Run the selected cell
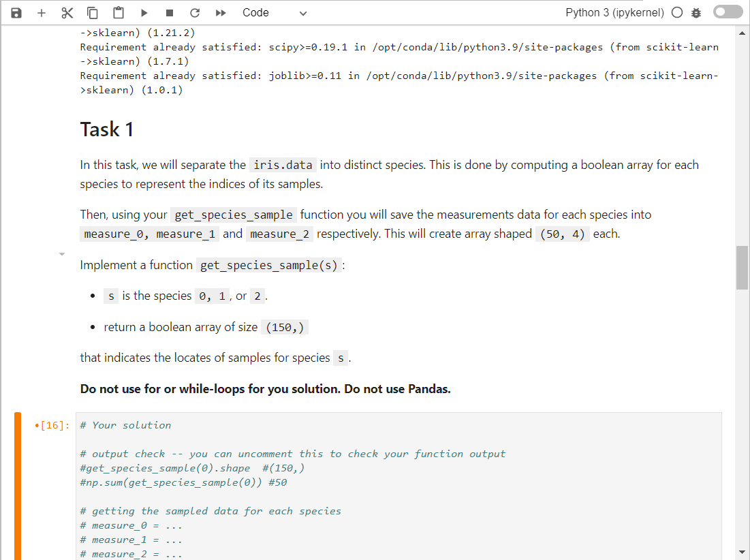750x560 pixels. pyautogui.click(x=144, y=13)
